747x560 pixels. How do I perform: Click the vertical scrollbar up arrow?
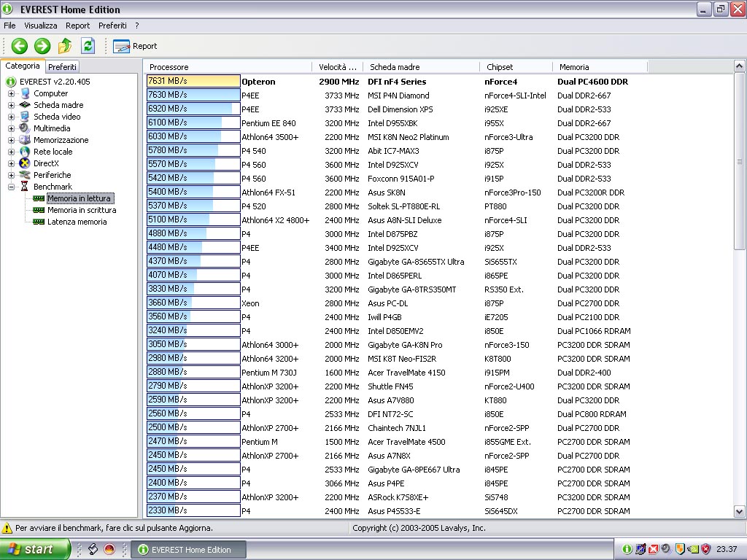[x=739, y=66]
